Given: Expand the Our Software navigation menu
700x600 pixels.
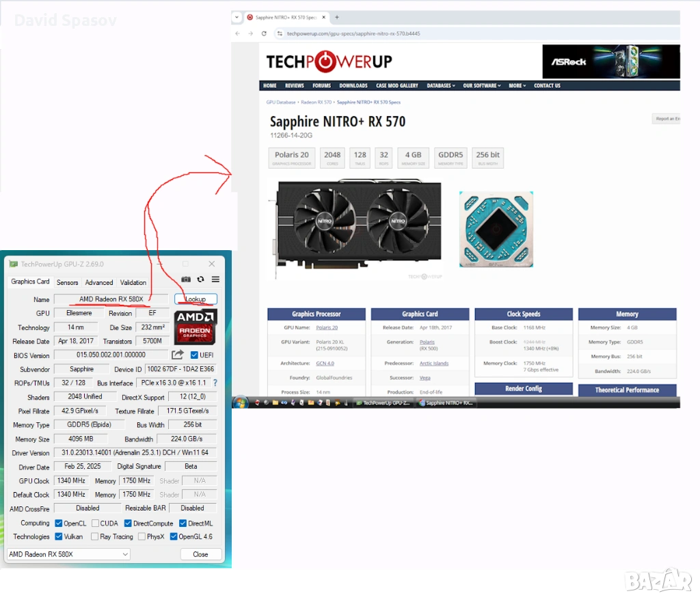Looking at the screenshot, I should (x=482, y=85).
